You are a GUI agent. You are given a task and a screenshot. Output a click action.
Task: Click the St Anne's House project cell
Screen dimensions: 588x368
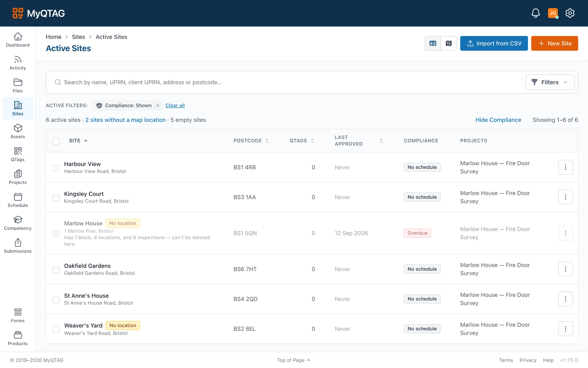495,299
